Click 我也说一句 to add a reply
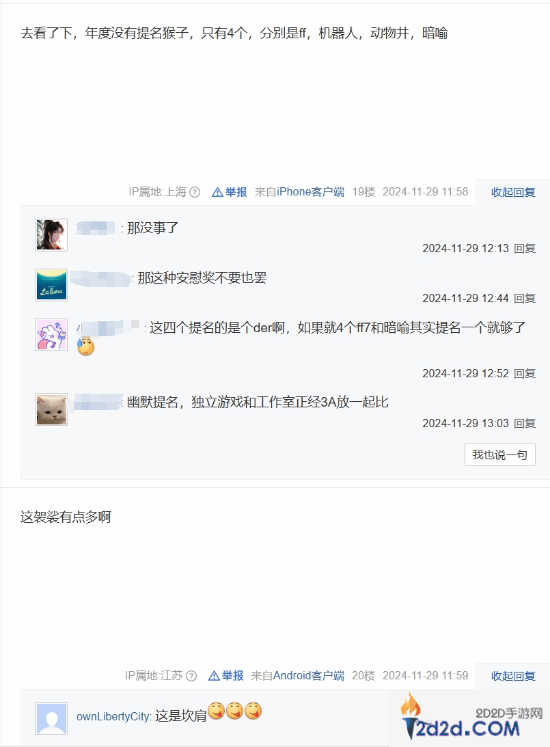This screenshot has height=747, width=550. click(500, 454)
